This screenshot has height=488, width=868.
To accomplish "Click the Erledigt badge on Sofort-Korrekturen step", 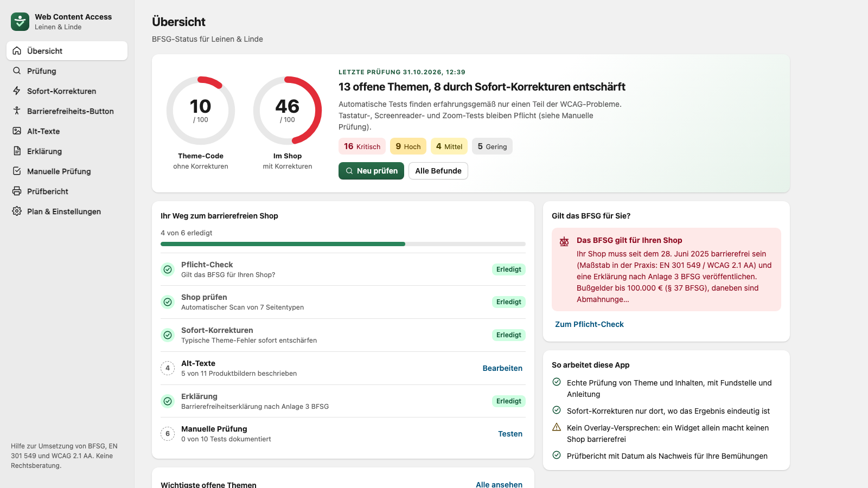I will pyautogui.click(x=509, y=335).
